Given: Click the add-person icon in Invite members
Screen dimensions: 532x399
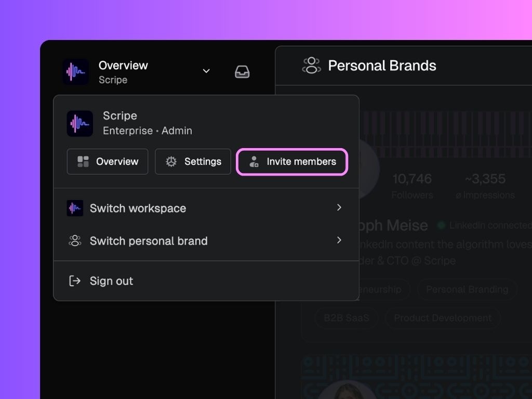Looking at the screenshot, I should pos(254,162).
